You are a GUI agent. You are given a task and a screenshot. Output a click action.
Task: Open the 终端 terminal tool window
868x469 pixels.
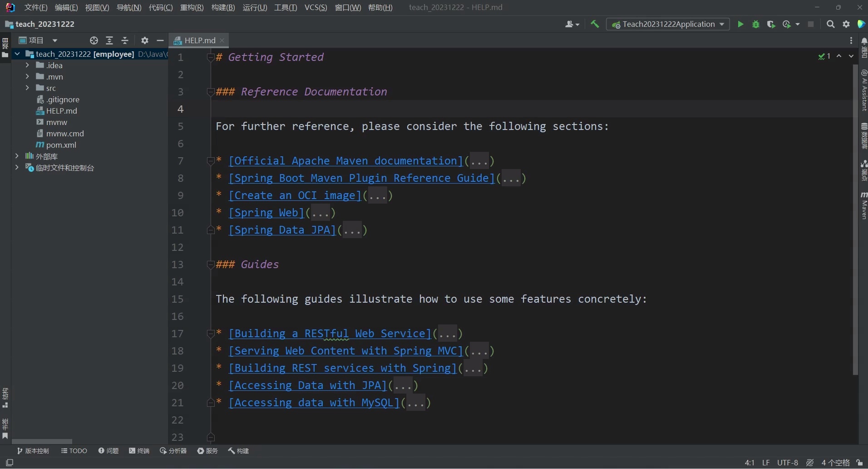point(139,450)
